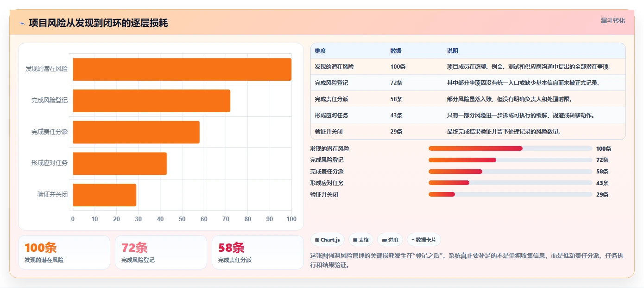The image size is (644, 288).
Task: Click the 100 tick on the chart x-axis
Action: pos(291,219)
